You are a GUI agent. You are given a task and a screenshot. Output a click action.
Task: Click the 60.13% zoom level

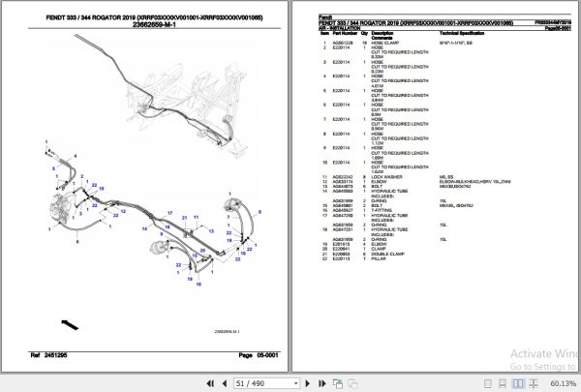click(x=563, y=383)
